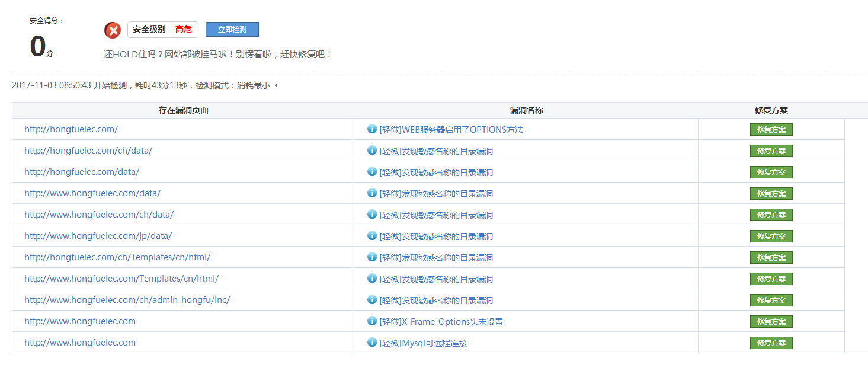This screenshot has height=374, width=868.
Task: Open the http://www.hongfuelec.com/ch/data/ link
Action: [x=99, y=215]
